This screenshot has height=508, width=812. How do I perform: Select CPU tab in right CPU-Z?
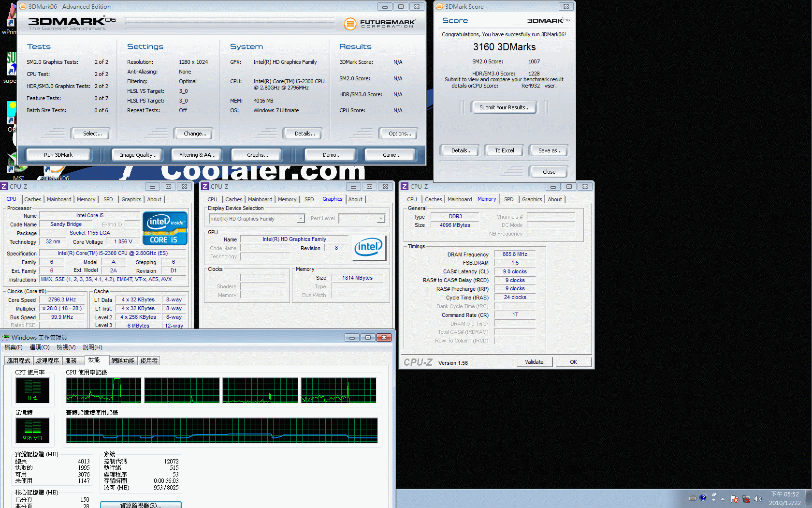[412, 199]
